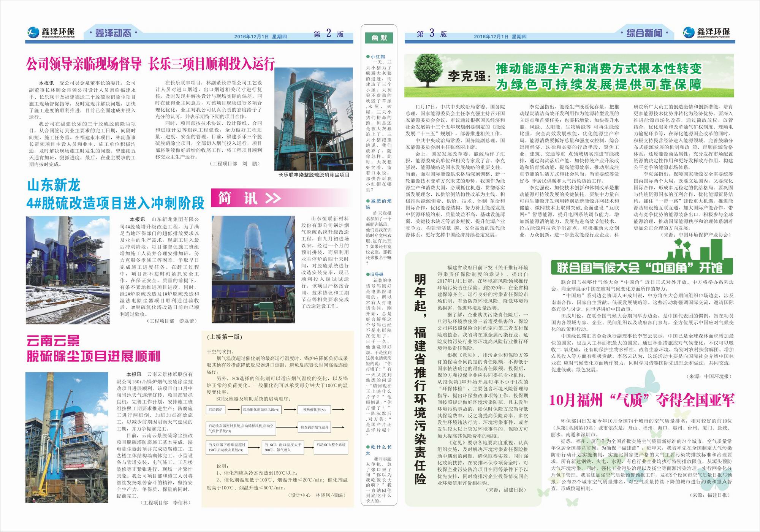Click the green bullet before 吃什么长大
Image resolution: width=760 pixels, height=532 pixels.
(368, 447)
